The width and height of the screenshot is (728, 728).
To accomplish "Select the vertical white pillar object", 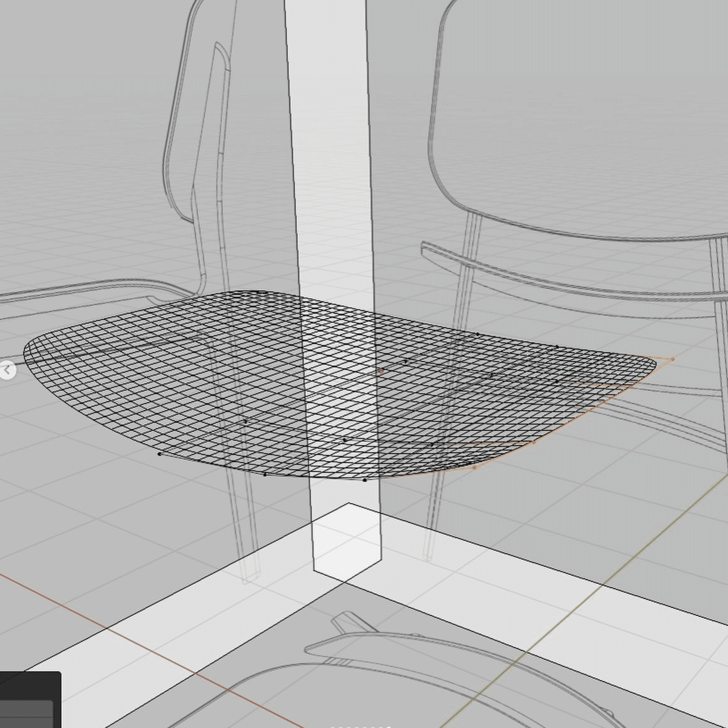I will click(x=334, y=282).
